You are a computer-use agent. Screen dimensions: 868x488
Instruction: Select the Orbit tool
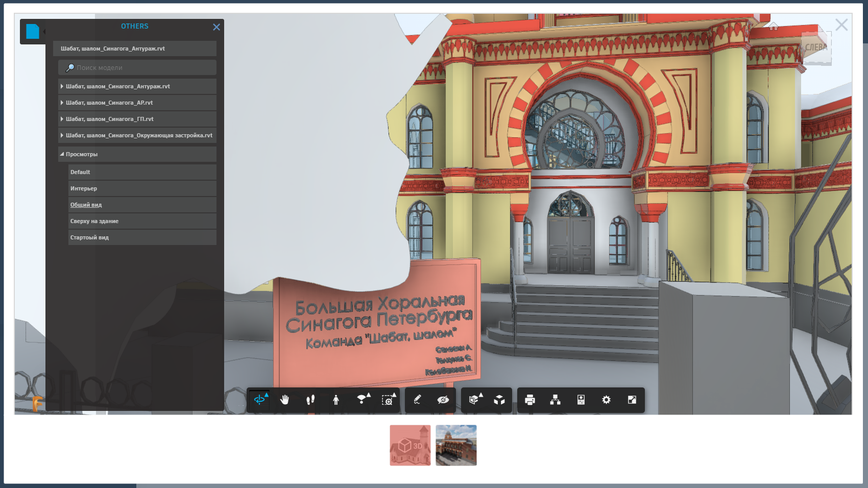(259, 400)
